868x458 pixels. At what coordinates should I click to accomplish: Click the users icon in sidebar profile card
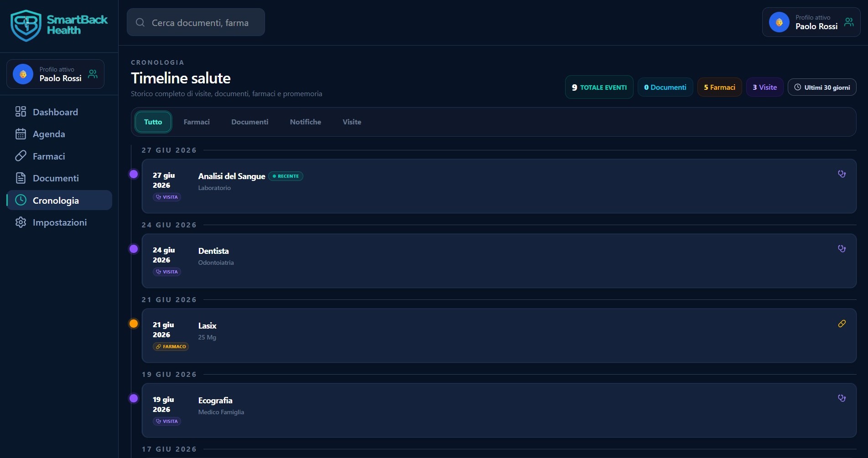pyautogui.click(x=93, y=74)
